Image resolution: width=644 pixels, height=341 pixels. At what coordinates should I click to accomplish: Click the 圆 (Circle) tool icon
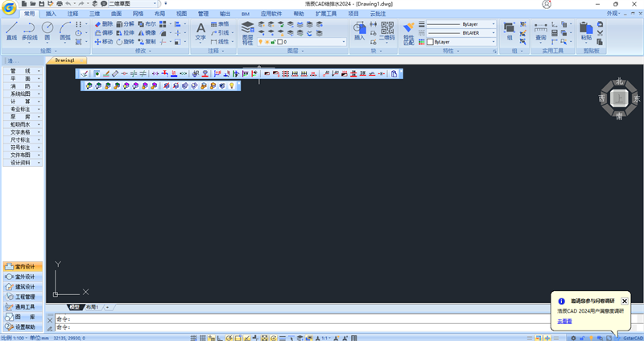(x=47, y=31)
